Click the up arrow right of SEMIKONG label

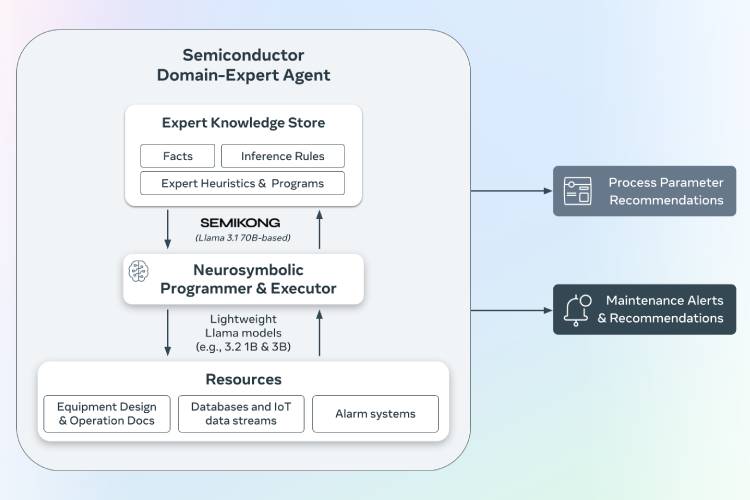click(x=319, y=230)
